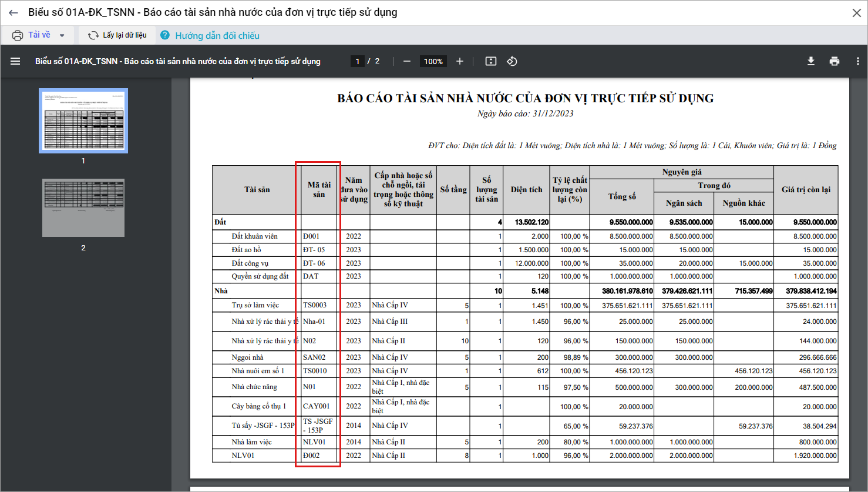Click the TS0003 asset code cell

point(315,305)
